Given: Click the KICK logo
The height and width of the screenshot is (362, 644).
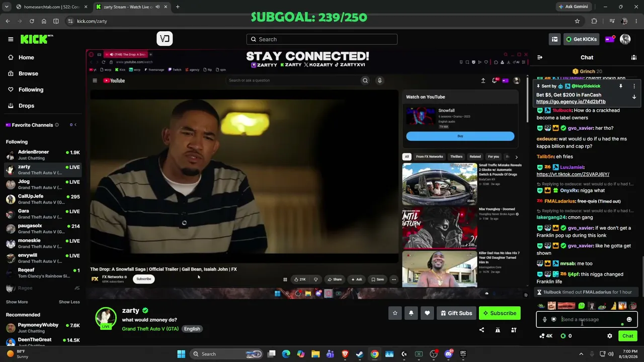Looking at the screenshot, I should (37, 39).
